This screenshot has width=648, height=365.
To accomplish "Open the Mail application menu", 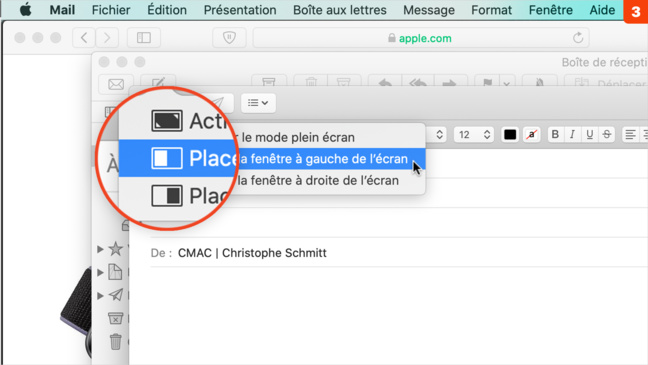I will click(x=62, y=10).
